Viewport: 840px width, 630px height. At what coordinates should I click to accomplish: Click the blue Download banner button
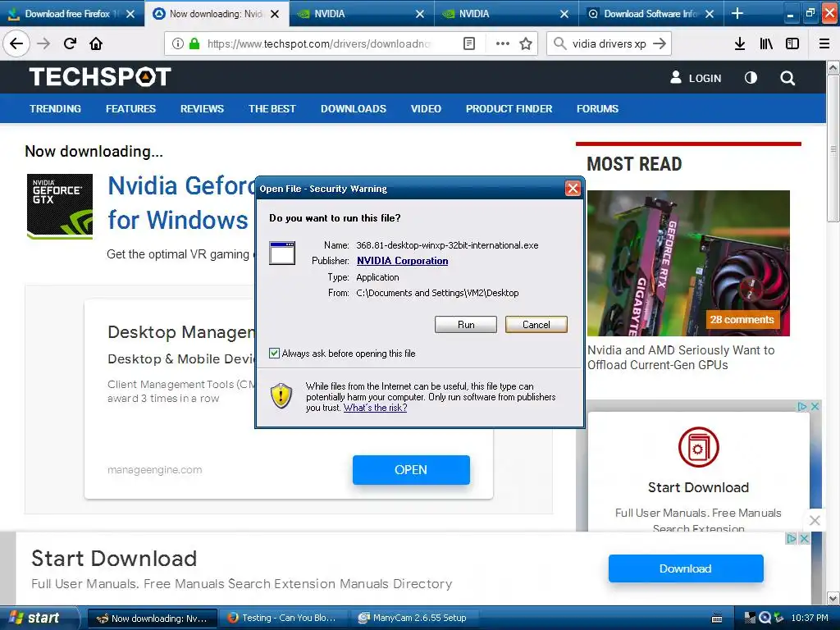click(686, 568)
